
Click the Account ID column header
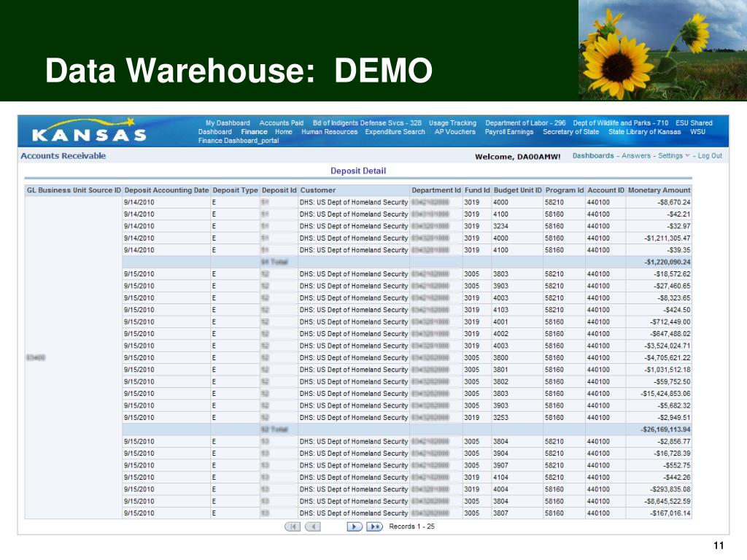[x=606, y=190]
